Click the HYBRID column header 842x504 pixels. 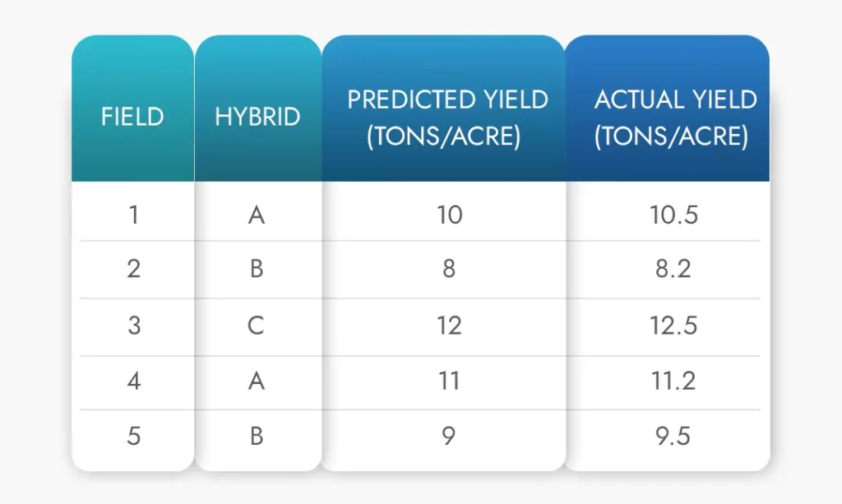257,117
